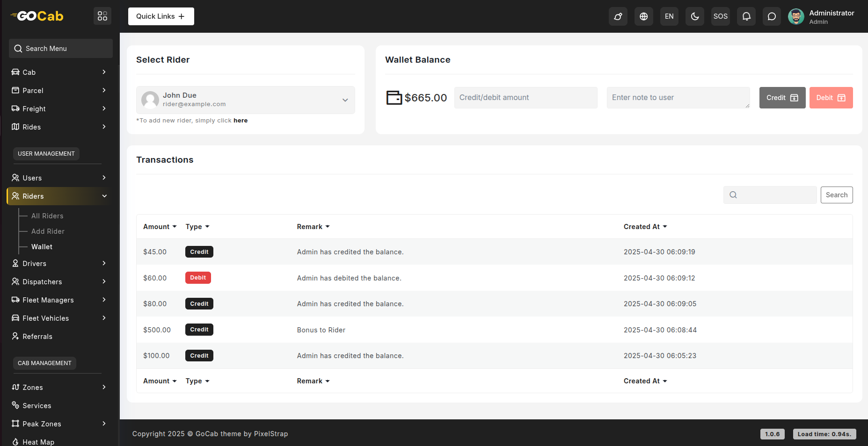Toggle sidebar with grid icon

click(x=102, y=16)
